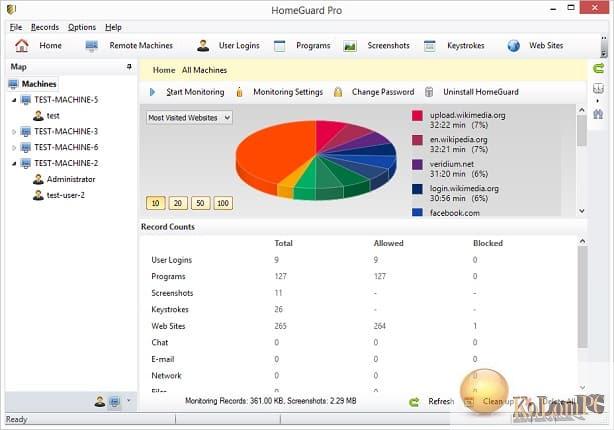Click the TEST-MACHINE-5 computer icon
The height and width of the screenshot is (430, 614).
(26, 100)
